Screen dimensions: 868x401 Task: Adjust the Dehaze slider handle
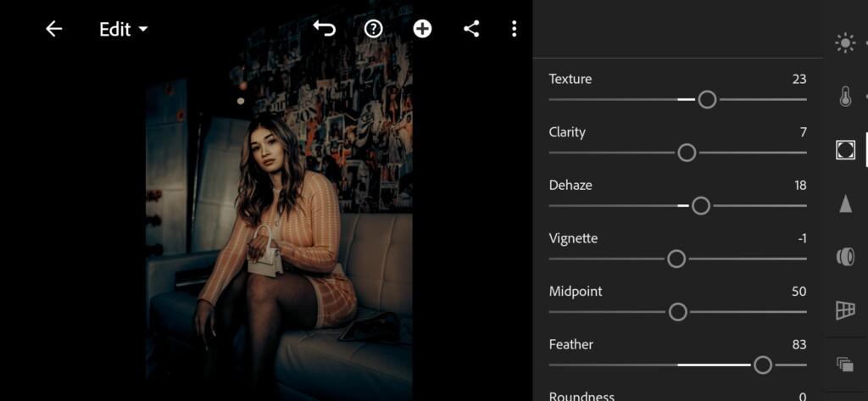(701, 206)
